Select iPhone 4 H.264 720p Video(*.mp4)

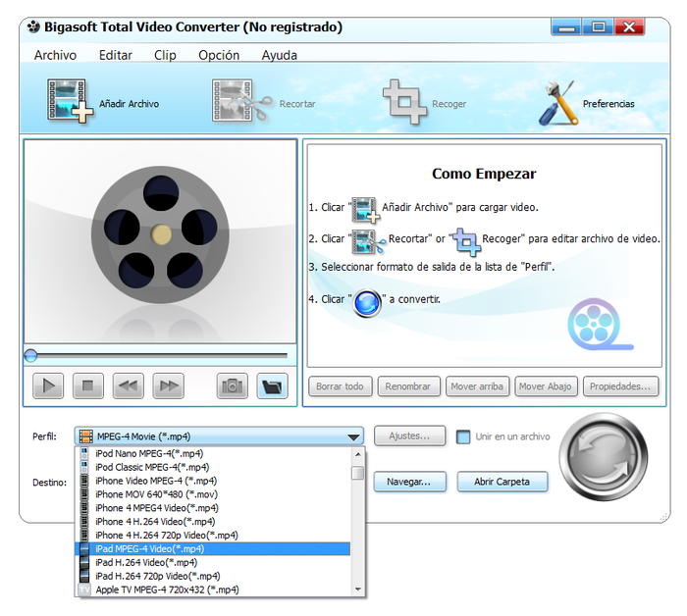[x=213, y=535]
